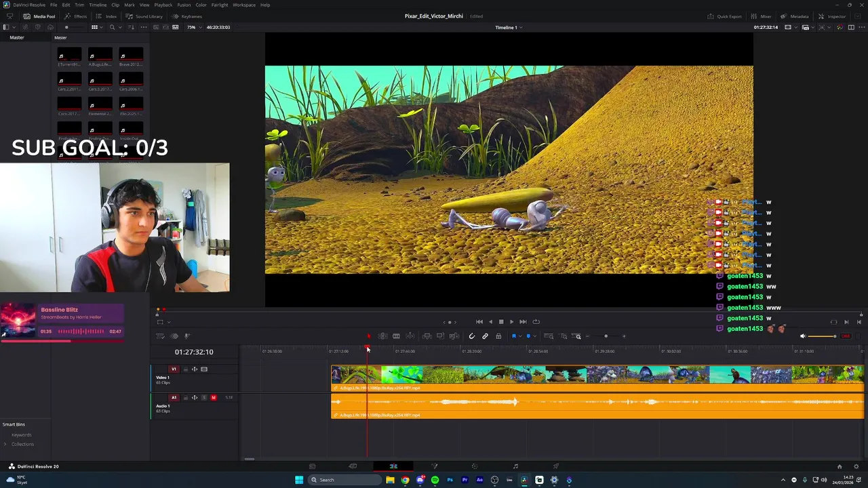Open the Workspace menu
This screenshot has width=868, height=488.
click(x=244, y=5)
